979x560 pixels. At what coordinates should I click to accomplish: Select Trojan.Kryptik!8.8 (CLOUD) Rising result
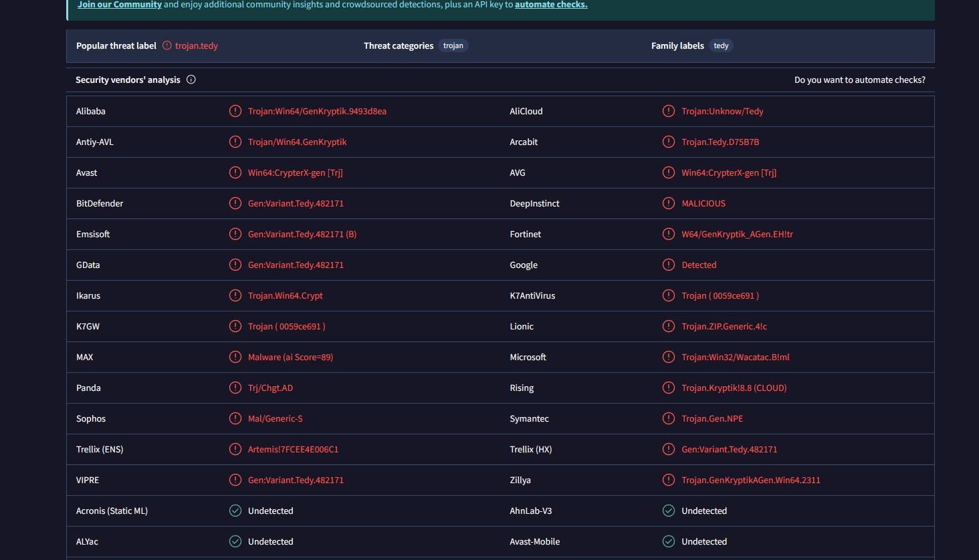point(734,388)
